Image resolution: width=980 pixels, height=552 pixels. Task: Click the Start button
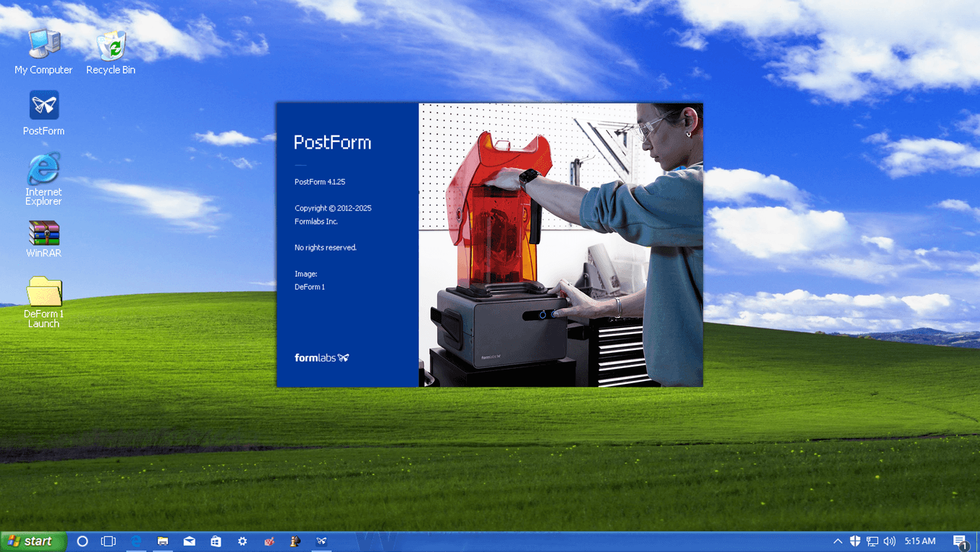tap(33, 541)
